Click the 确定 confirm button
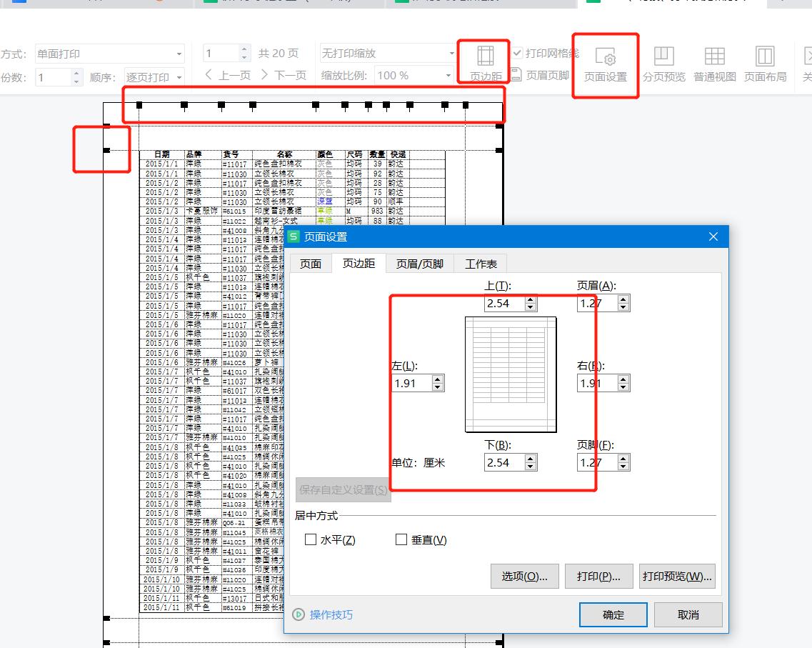Image resolution: width=812 pixels, height=648 pixels. click(613, 614)
